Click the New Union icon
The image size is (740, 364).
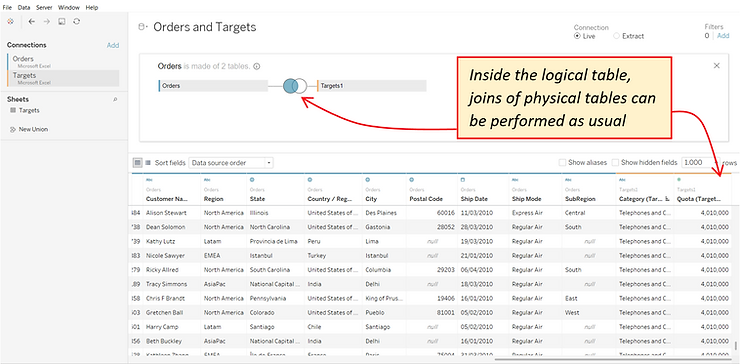click(x=13, y=129)
